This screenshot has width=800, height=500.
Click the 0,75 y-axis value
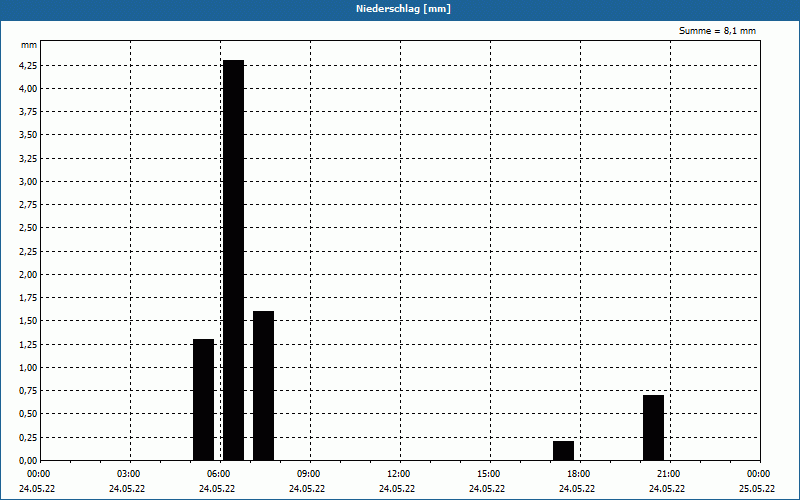(28, 391)
